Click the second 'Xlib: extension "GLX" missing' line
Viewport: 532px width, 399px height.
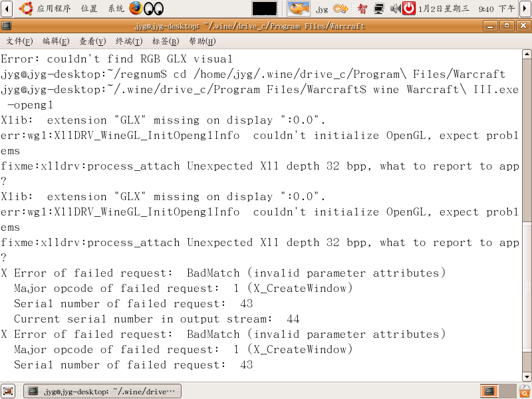click(x=163, y=197)
